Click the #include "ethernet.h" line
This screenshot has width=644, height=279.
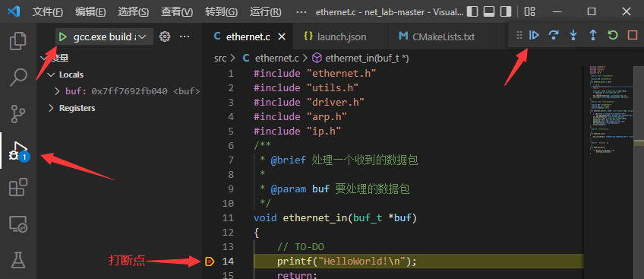point(315,74)
